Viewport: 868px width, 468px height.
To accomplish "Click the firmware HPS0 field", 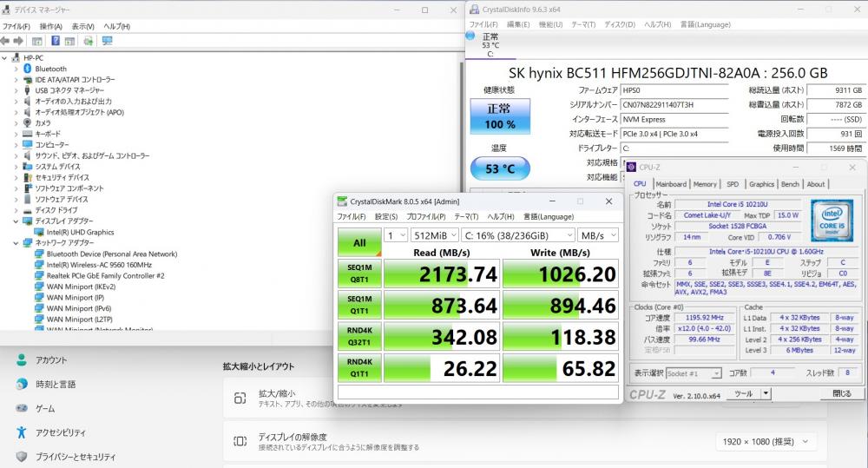I will pos(674,90).
